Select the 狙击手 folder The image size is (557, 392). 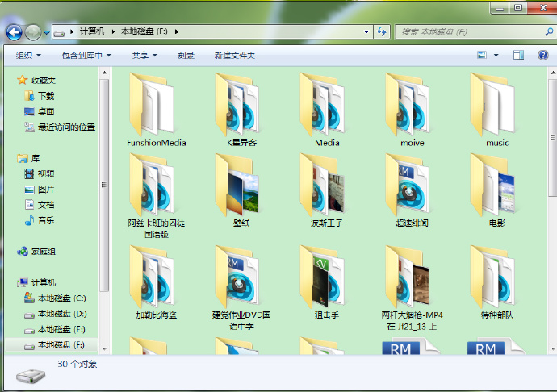[x=327, y=282]
